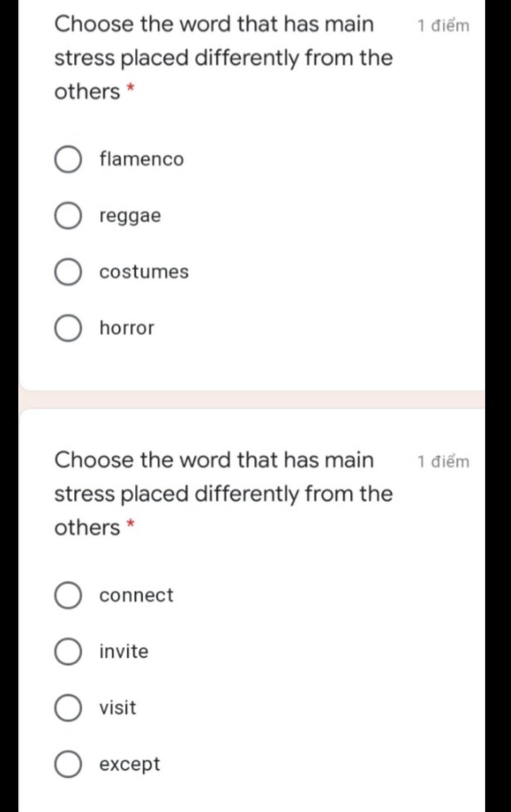
Task: Click the reggae answer label
Action: tap(130, 217)
